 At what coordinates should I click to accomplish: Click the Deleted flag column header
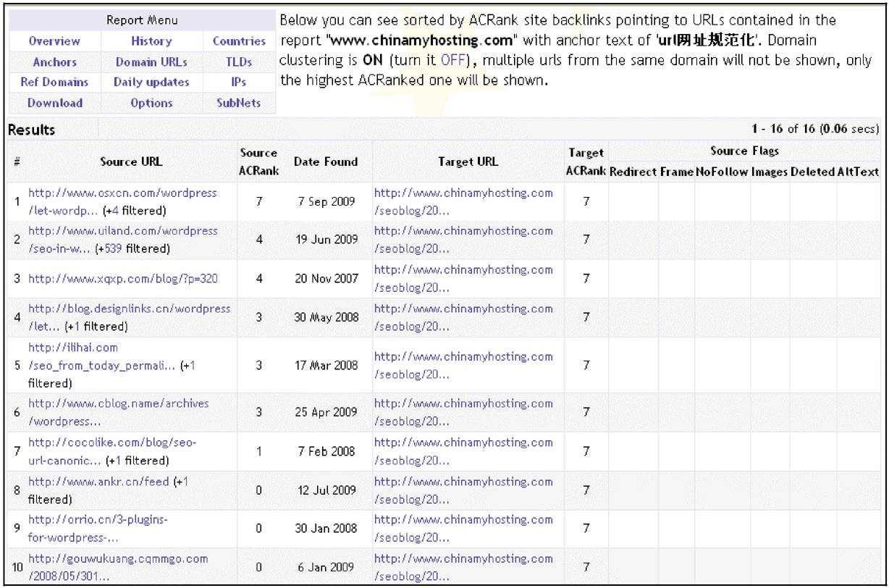coord(813,172)
